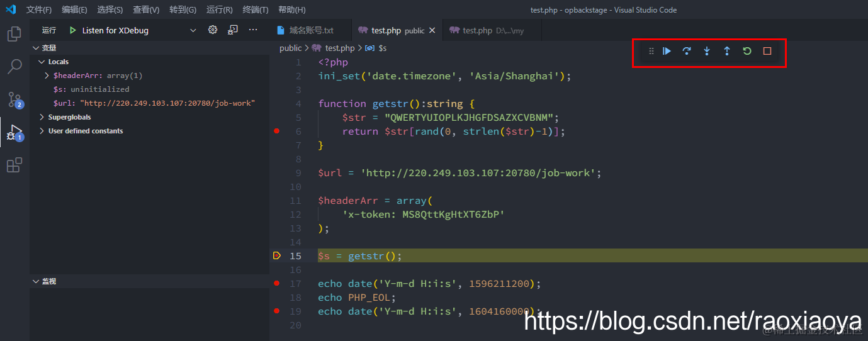Click the 运行 label in debug sidebar

coord(49,30)
